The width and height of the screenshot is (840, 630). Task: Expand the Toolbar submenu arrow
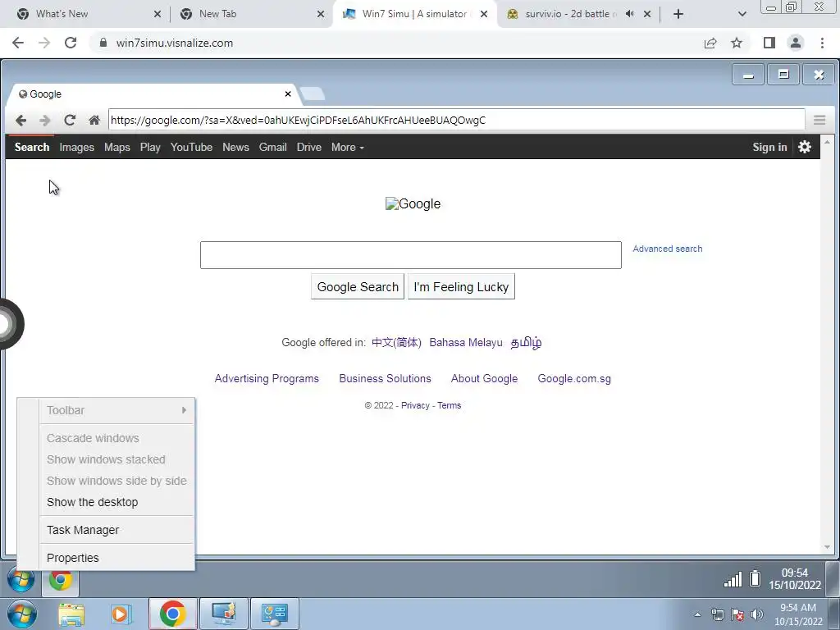pos(184,410)
